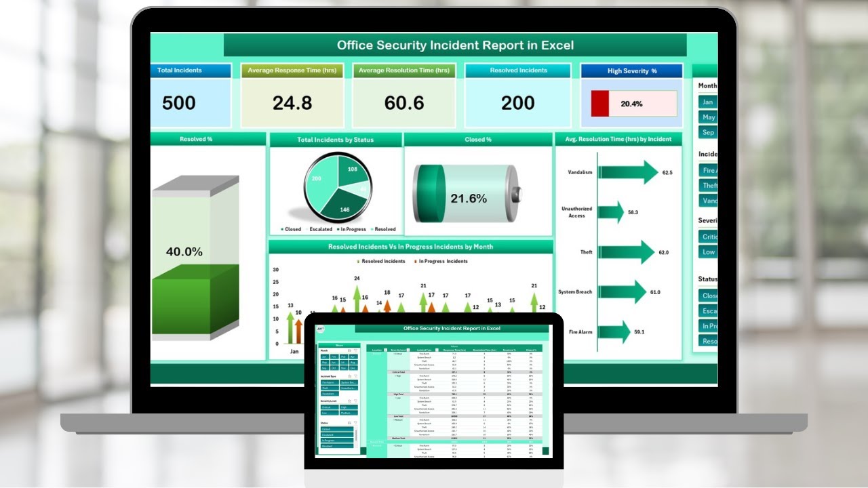Click the green arrow bar labeled 24
This screenshot has width=868, height=488.
click(357, 298)
